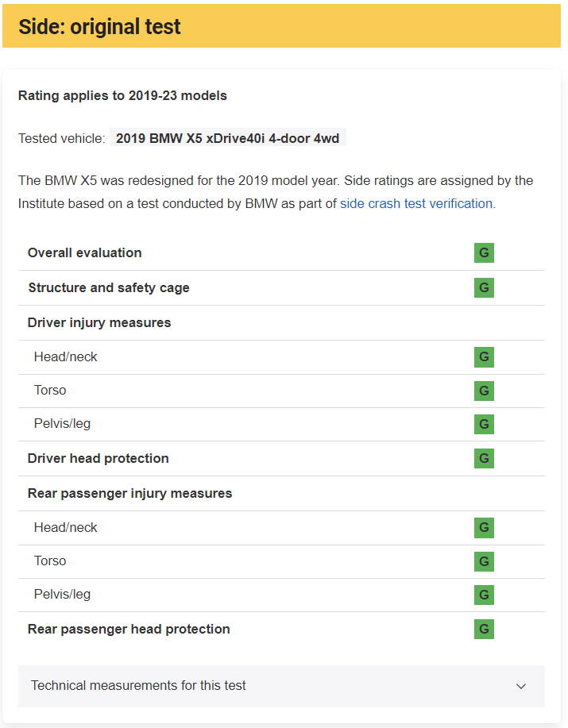Click the rear passenger Pelvis/leg G badge
Viewport: 568px width, 728px height.
pos(484,595)
